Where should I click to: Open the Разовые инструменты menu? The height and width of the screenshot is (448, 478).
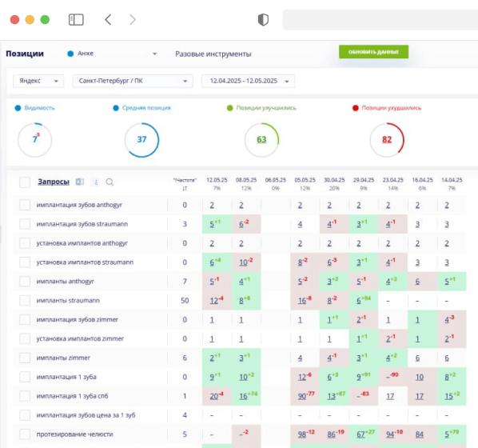coord(213,54)
